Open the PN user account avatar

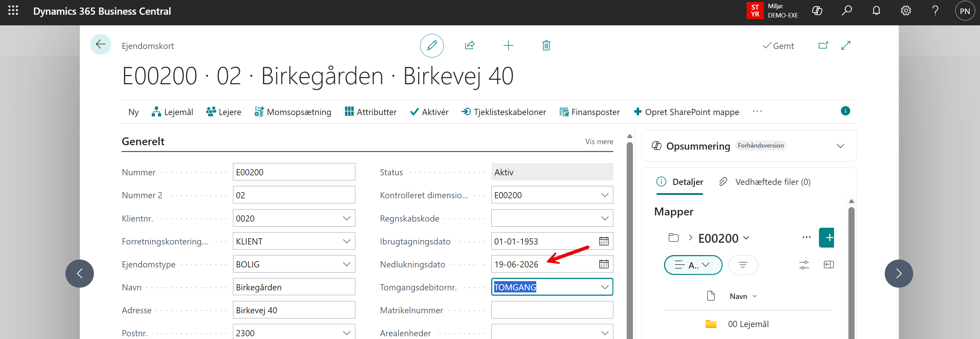(965, 11)
